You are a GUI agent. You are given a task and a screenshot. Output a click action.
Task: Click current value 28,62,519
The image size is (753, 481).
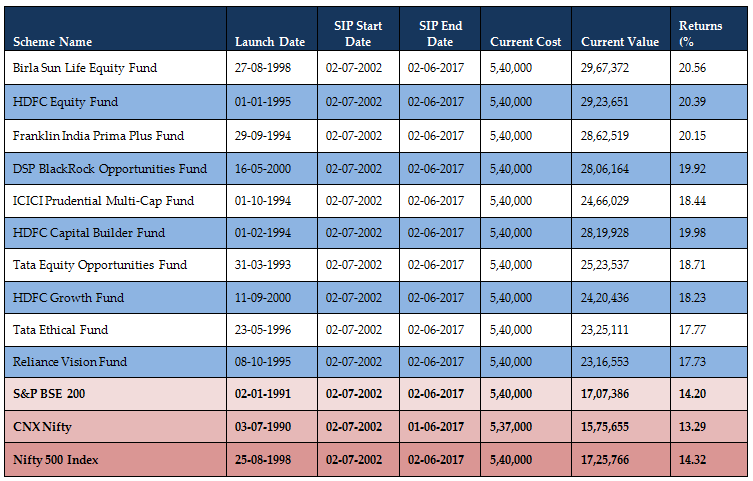(605, 136)
